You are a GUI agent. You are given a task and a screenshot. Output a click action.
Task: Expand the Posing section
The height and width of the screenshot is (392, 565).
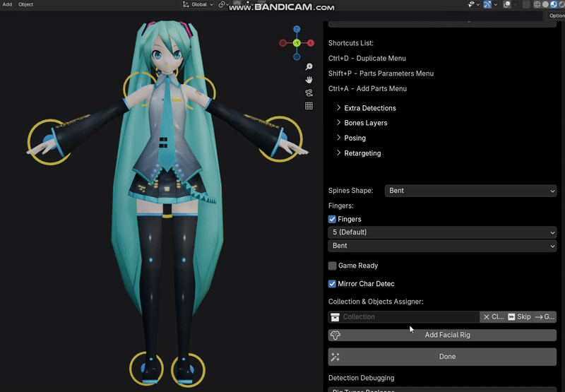pos(351,138)
